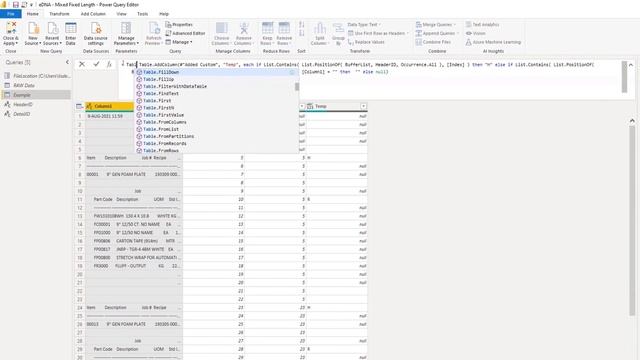Click the fx formula button
This screenshot has height=360, width=640.
109,64
